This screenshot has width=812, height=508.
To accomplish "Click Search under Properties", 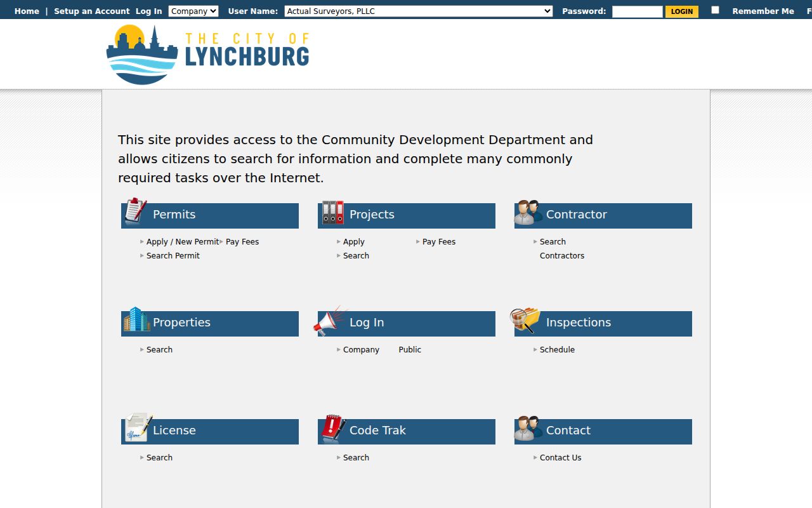I will pos(159,350).
